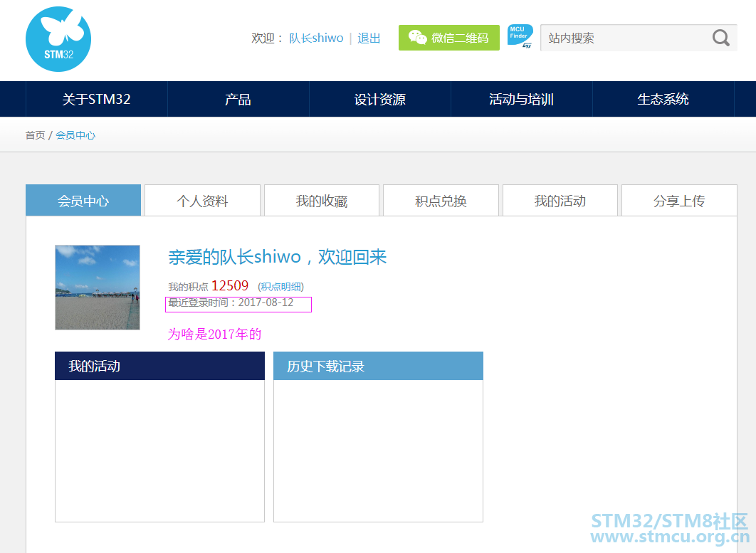The height and width of the screenshot is (553, 756).
Task: Click the 亲爱的队长shiwo，欢迎回来 greeting
Action: [x=277, y=257]
